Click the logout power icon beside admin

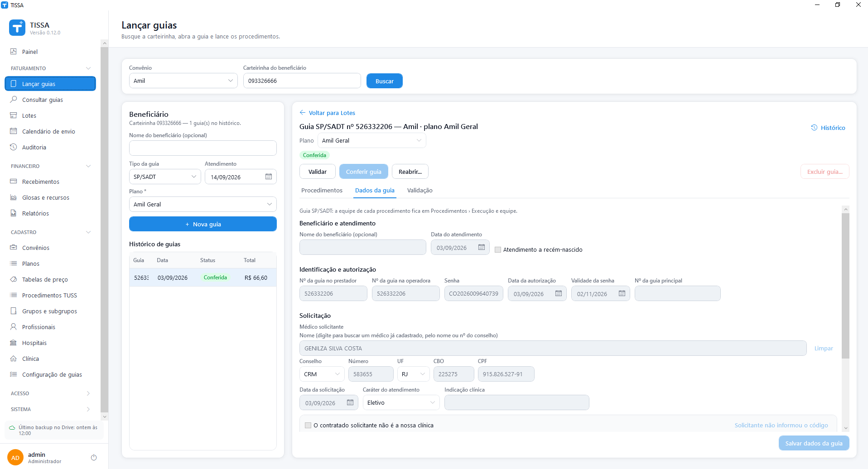coord(94,457)
